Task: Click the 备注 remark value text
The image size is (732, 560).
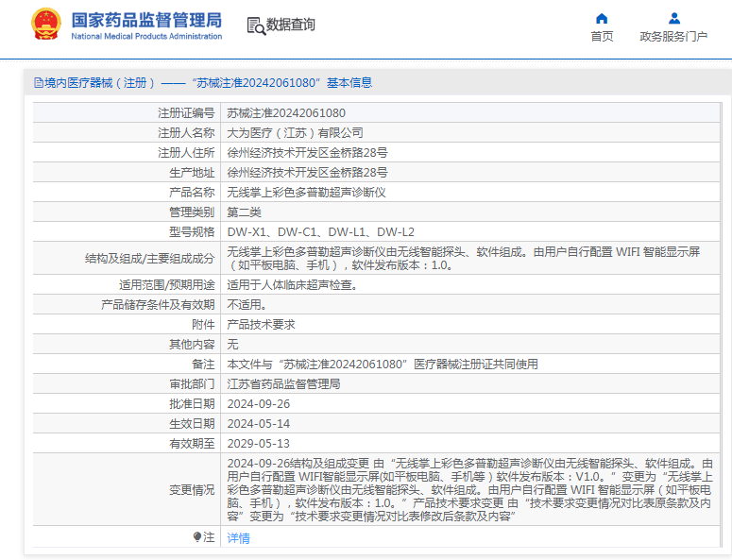Action: click(x=383, y=364)
